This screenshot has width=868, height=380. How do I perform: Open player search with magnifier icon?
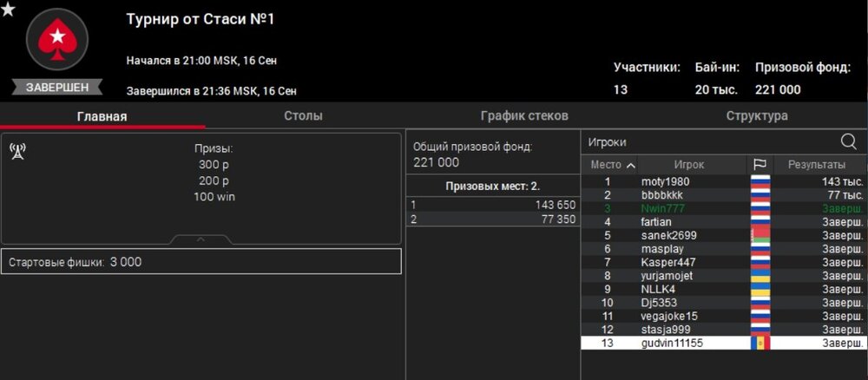(848, 141)
